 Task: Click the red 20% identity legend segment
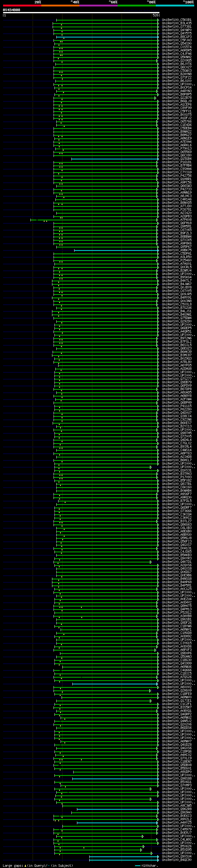(x=22, y=6)
